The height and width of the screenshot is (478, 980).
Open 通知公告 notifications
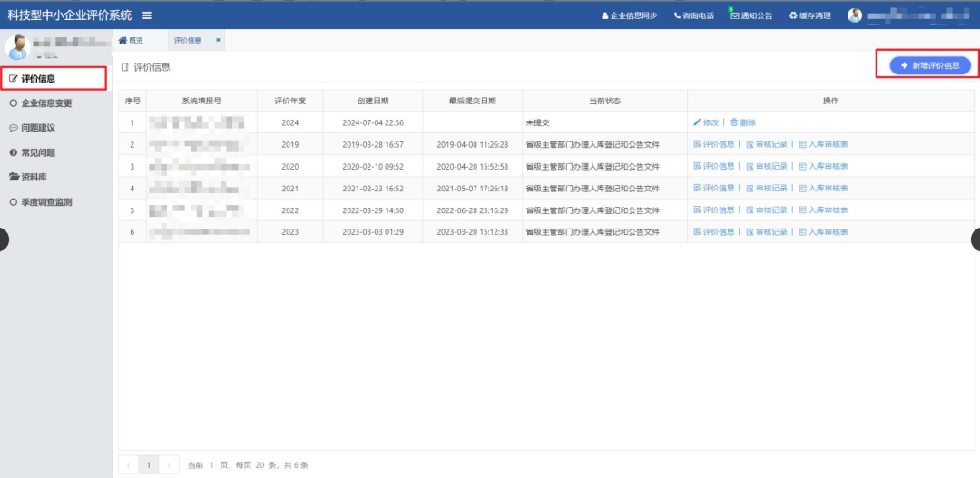pos(751,15)
